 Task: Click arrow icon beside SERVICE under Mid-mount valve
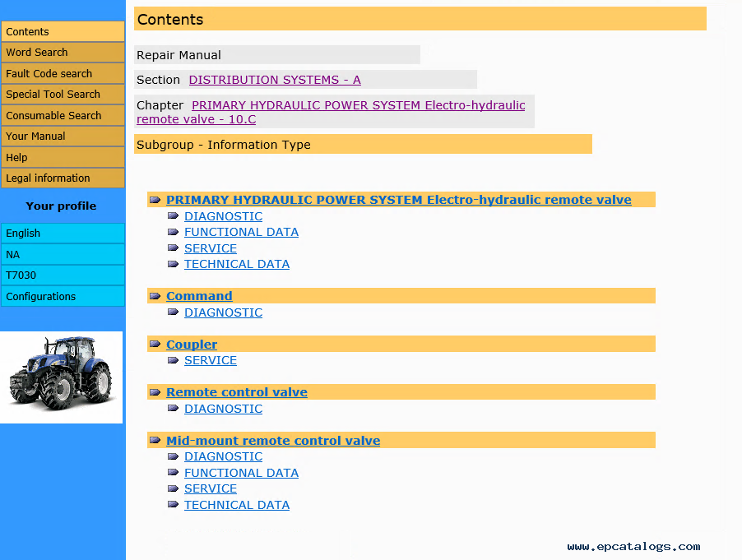[174, 488]
